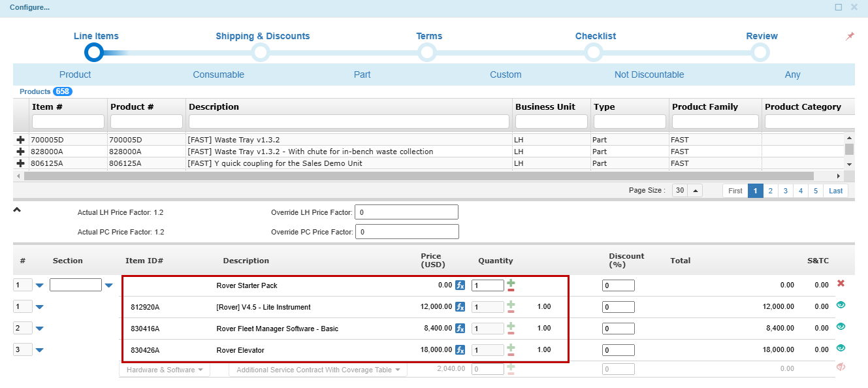Edit discount field for Rover Elevator
Screen dimensions: 868x388
(x=619, y=350)
